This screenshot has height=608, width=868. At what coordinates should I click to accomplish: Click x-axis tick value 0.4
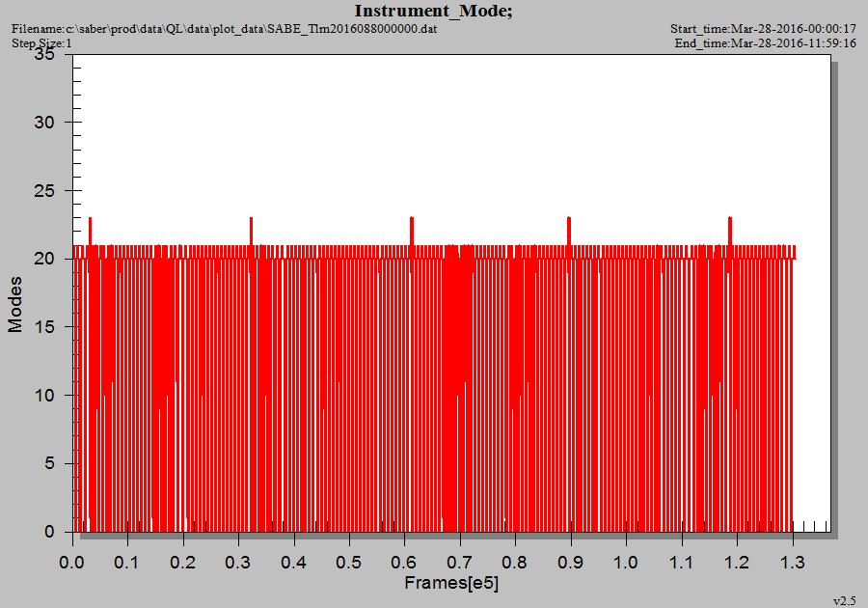tap(293, 563)
